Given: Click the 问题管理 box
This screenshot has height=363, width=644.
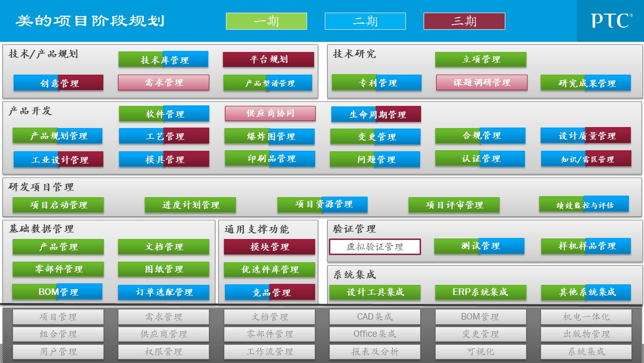Looking at the screenshot, I should (375, 159).
